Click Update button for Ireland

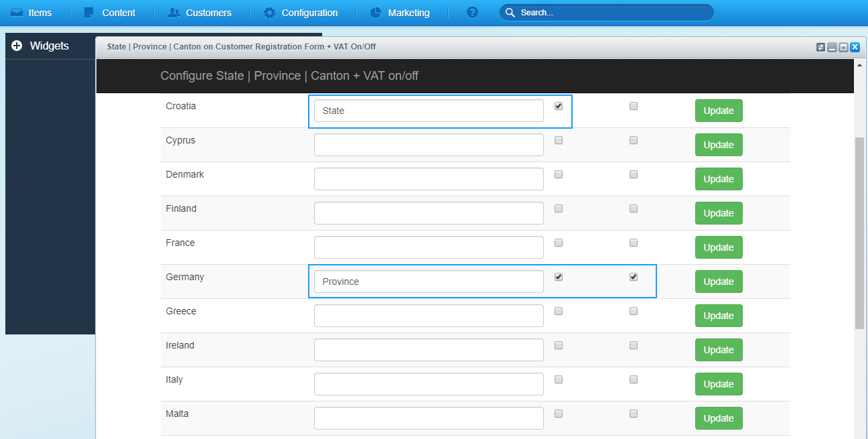click(x=719, y=350)
